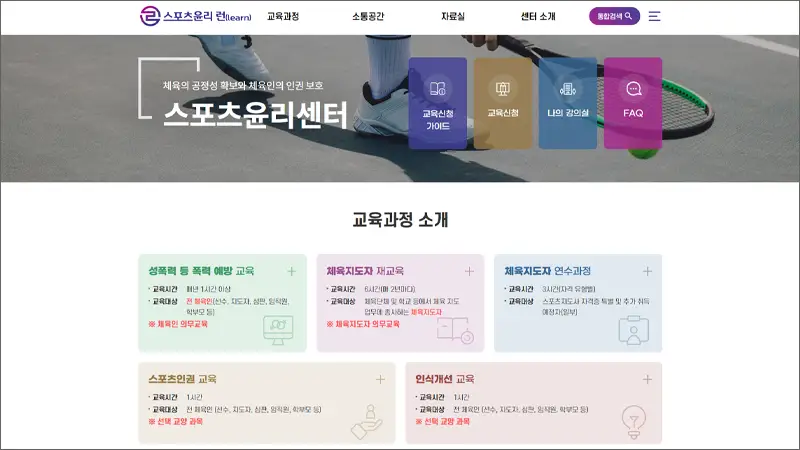Image resolution: width=800 pixels, height=450 pixels.
Task: Click lightbulb icon in 인식개선 교육 card
Action: (632, 418)
